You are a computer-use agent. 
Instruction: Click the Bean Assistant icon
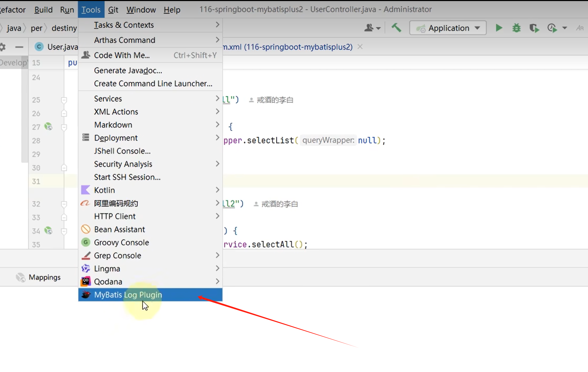tap(85, 229)
